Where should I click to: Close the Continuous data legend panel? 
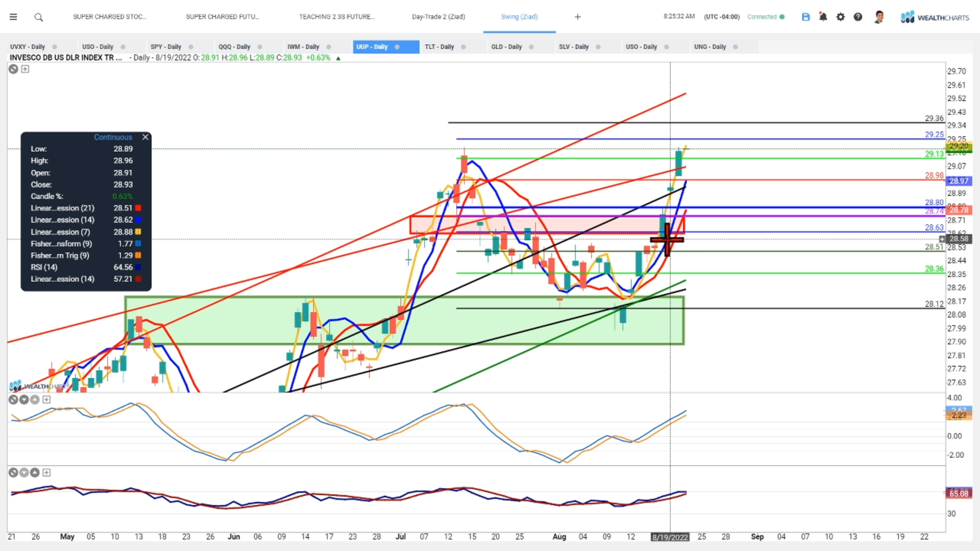coord(145,137)
